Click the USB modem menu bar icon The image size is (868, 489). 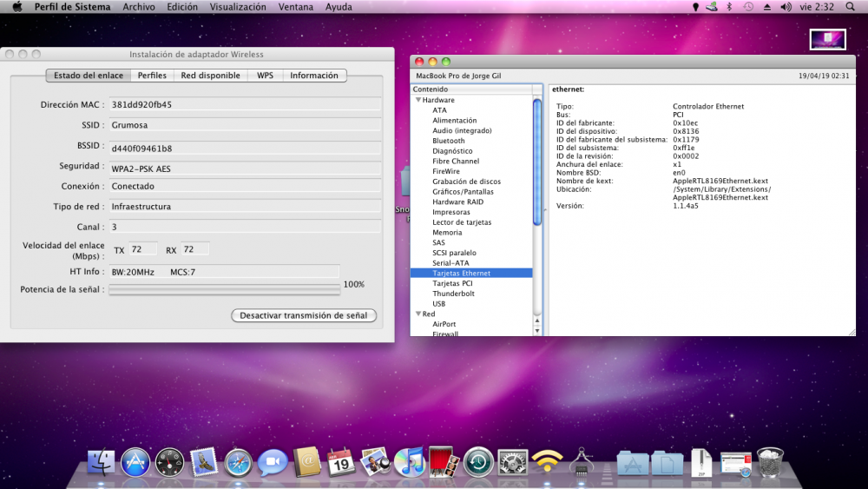tap(712, 7)
